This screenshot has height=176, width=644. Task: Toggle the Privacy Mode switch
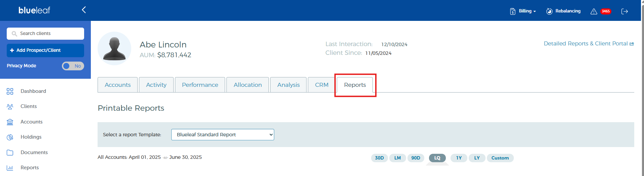[73, 66]
